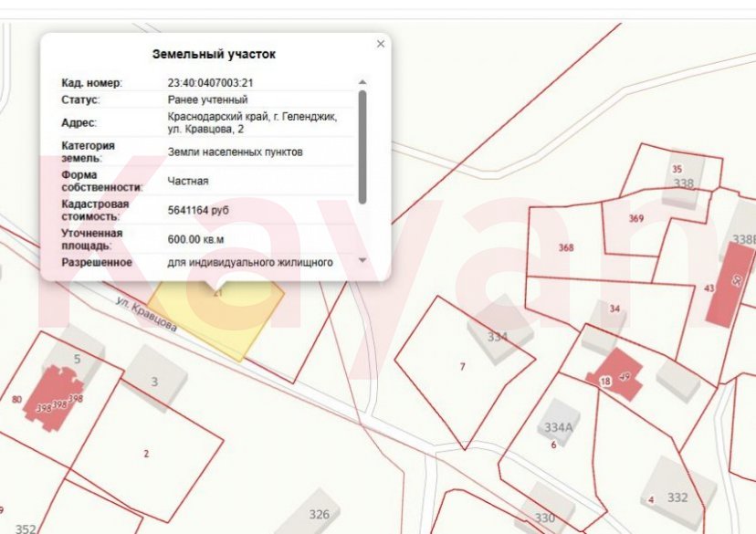Click building 5 on the map
The height and width of the screenshot is (534, 756).
pos(74,356)
